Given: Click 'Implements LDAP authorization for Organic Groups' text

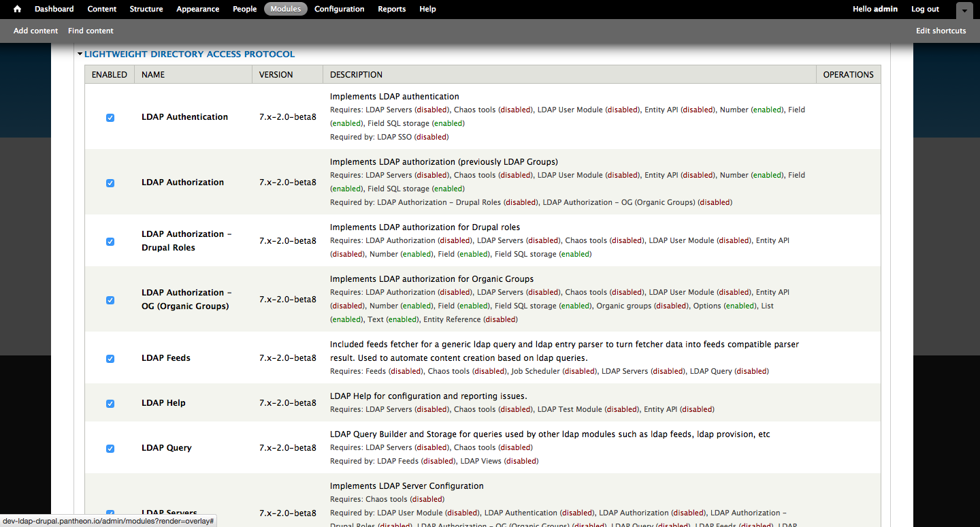Looking at the screenshot, I should click(x=432, y=279).
